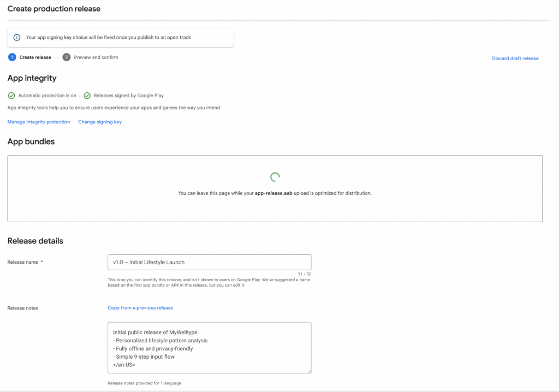The width and height of the screenshot is (559, 392).
Task: Click the green loading spinner in App bundles
Action: coord(275,177)
